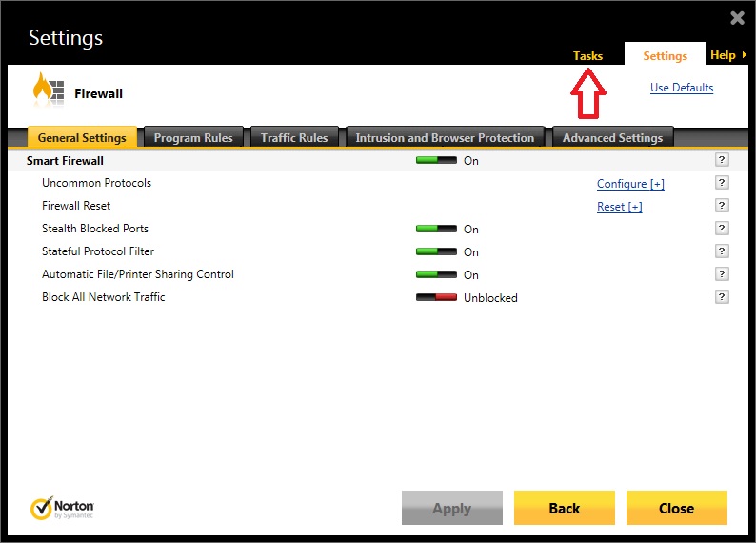The height and width of the screenshot is (543, 756).
Task: Expand Reset [+] for Firewall Reset
Action: [x=619, y=207]
